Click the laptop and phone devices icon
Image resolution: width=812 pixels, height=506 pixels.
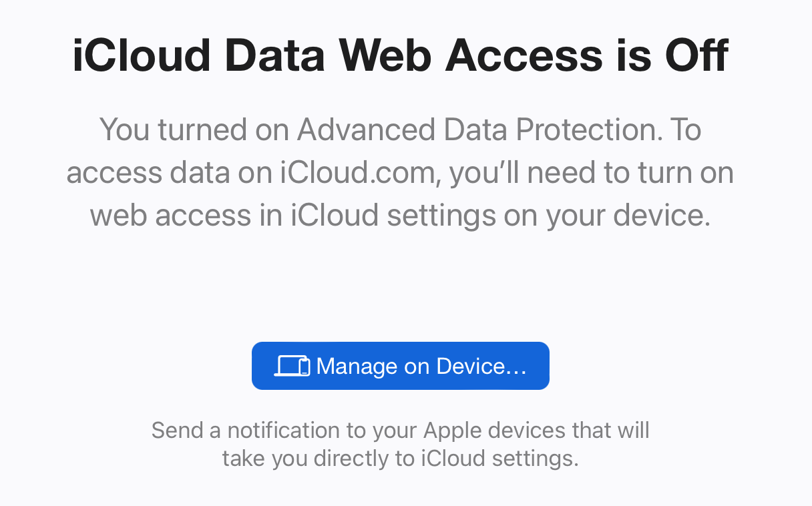pyautogui.click(x=292, y=366)
